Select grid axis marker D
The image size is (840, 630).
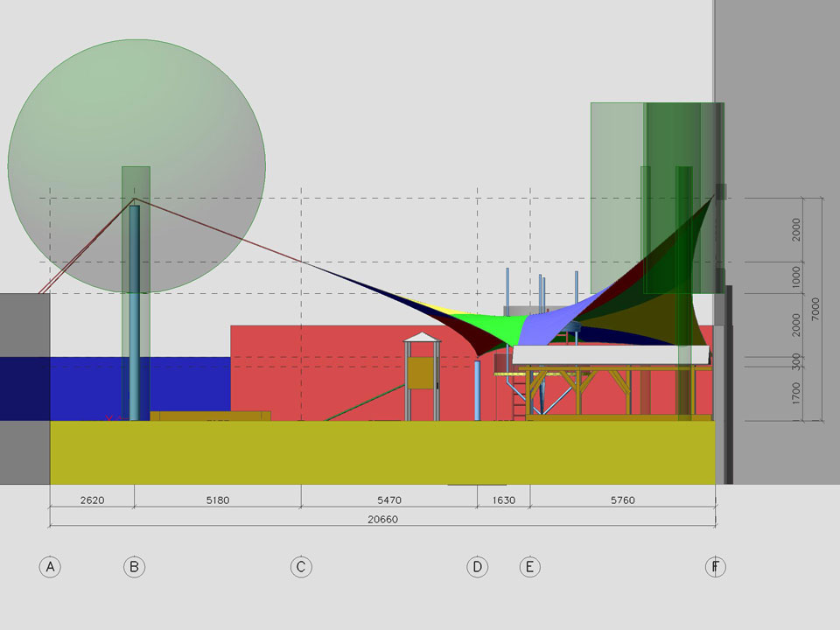click(x=477, y=567)
